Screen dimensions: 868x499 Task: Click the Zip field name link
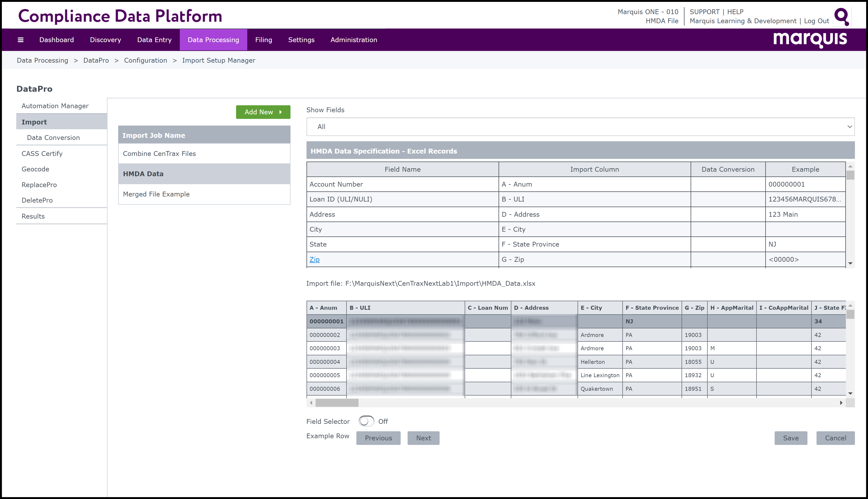pyautogui.click(x=314, y=259)
